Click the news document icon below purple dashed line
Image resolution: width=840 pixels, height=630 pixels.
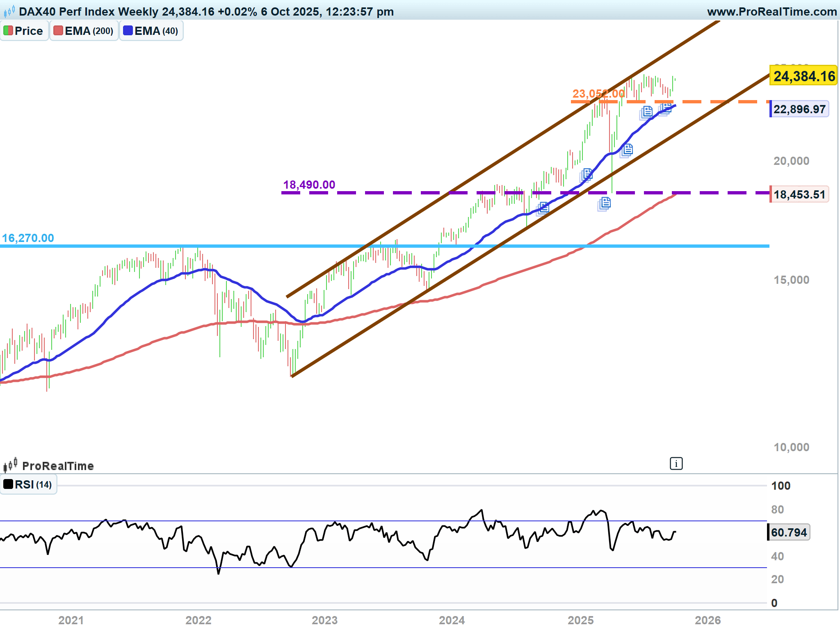click(x=605, y=203)
